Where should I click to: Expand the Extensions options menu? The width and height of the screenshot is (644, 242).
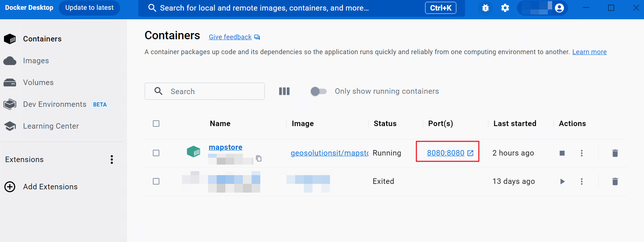tap(112, 160)
